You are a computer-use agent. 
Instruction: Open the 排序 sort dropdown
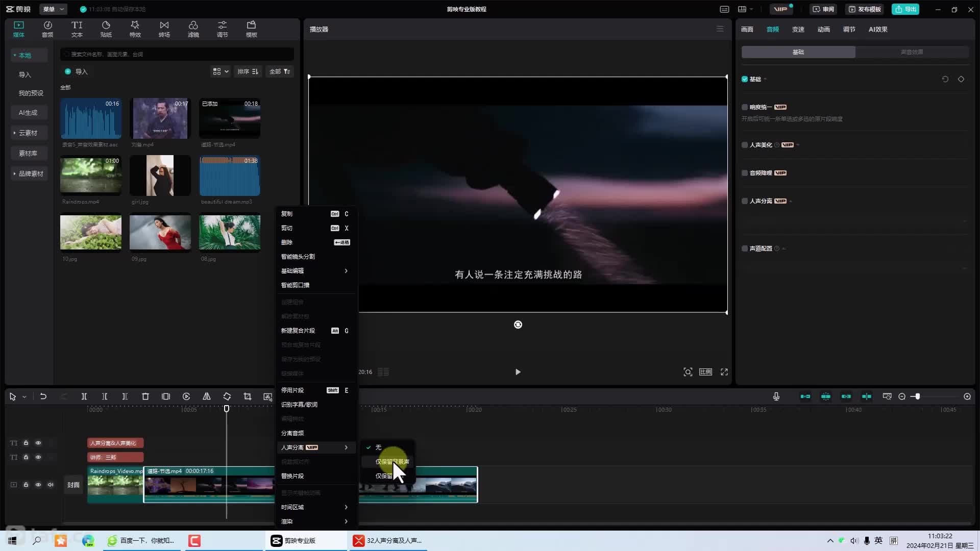point(248,71)
